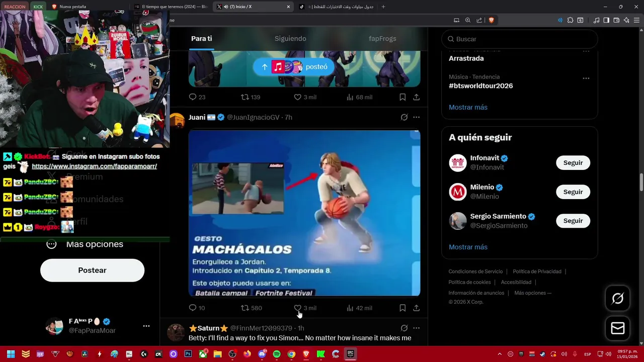Image resolution: width=644 pixels, height=362 pixels.
Task: Open more options on Saturn's post
Action: [x=416, y=328]
